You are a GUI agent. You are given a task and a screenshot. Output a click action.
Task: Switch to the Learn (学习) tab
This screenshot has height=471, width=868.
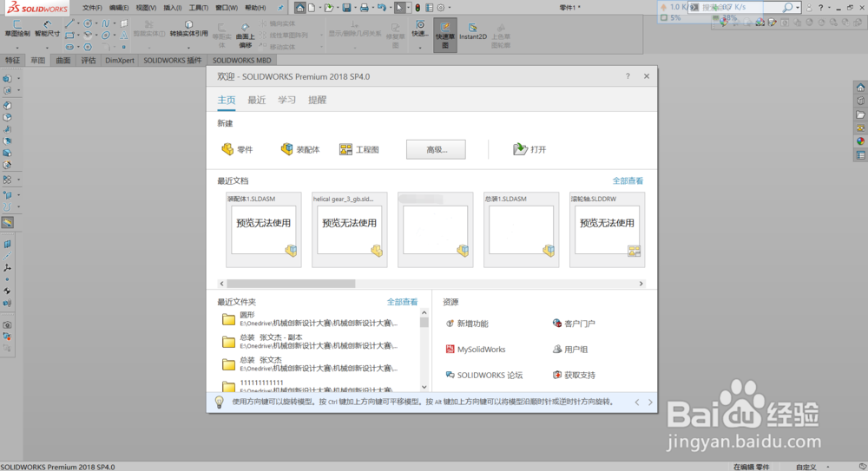[x=286, y=100]
